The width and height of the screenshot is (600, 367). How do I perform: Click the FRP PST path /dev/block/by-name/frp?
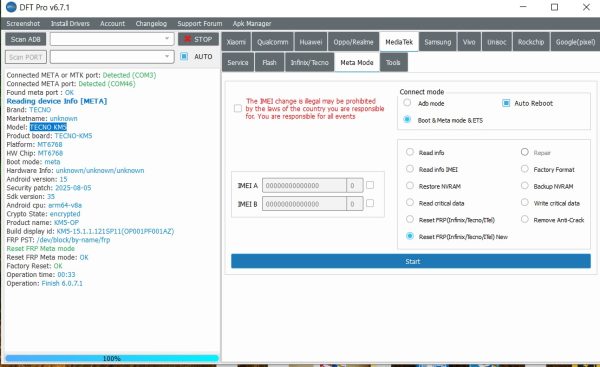pos(73,240)
